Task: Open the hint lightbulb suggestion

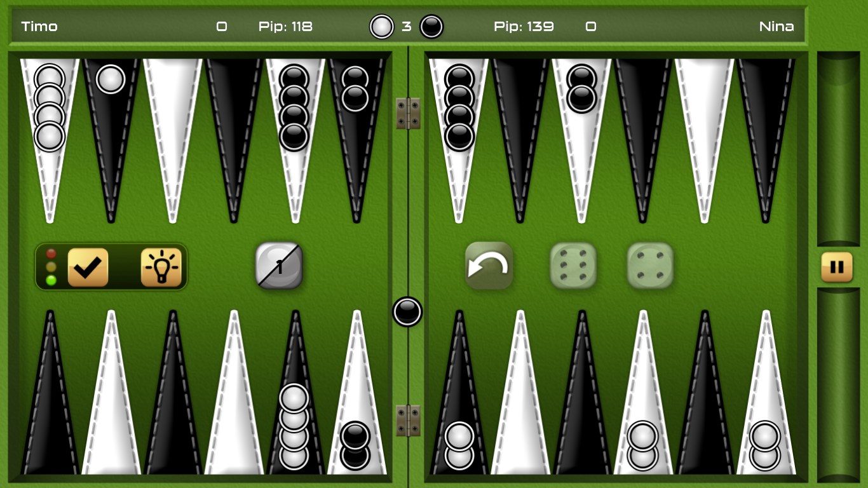Action: [160, 266]
